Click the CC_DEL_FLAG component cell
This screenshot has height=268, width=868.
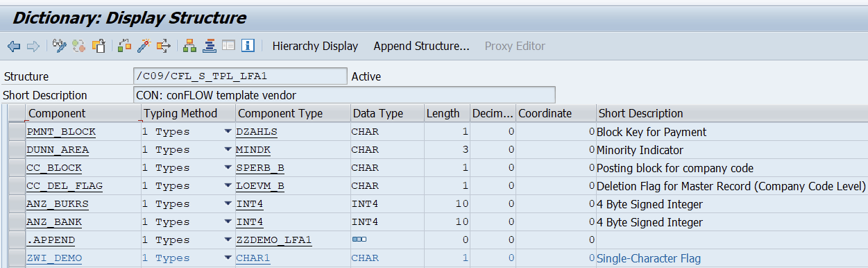point(83,186)
